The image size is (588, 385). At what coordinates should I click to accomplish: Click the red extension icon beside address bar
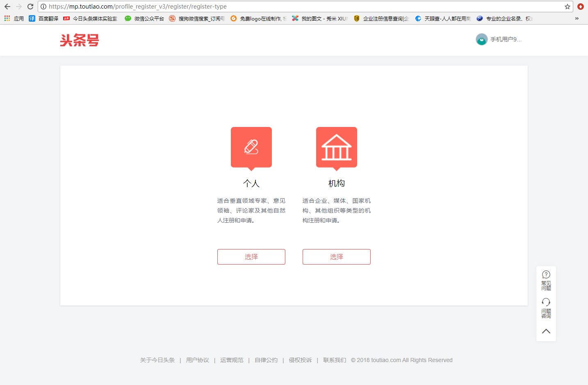(x=580, y=7)
